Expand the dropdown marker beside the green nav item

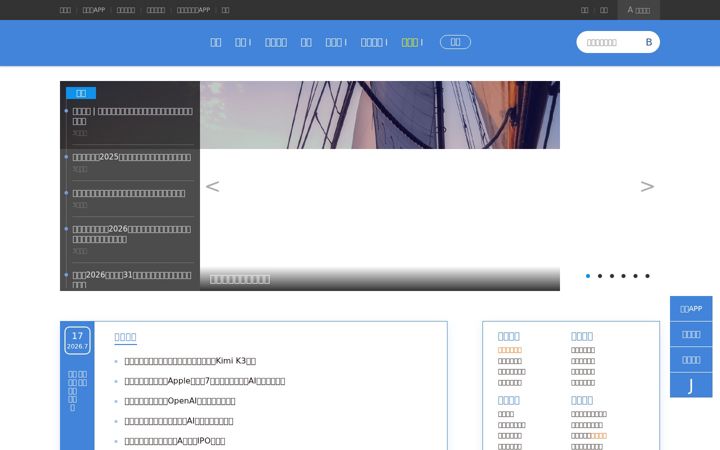tap(422, 42)
